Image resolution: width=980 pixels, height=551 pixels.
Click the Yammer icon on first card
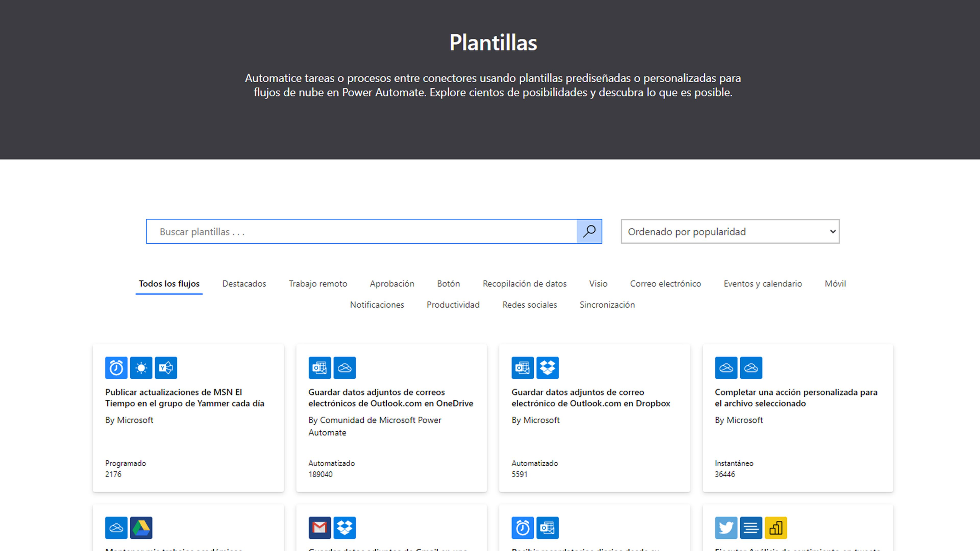click(x=166, y=368)
